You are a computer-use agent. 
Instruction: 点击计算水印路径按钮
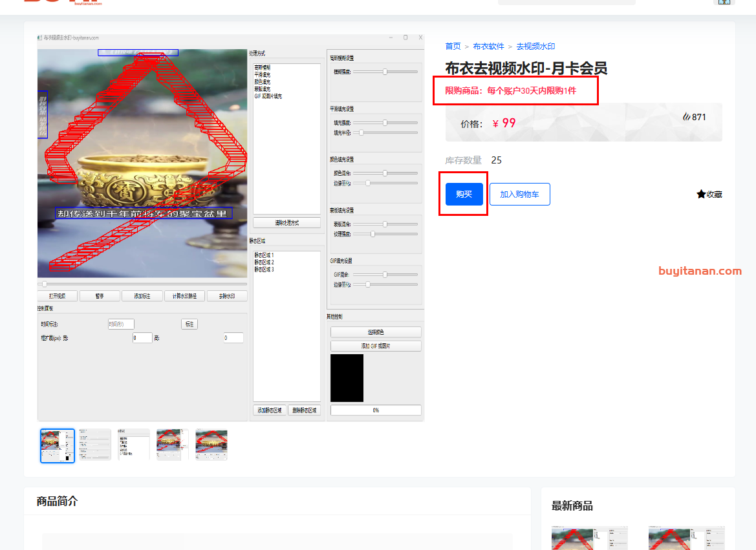(x=184, y=295)
